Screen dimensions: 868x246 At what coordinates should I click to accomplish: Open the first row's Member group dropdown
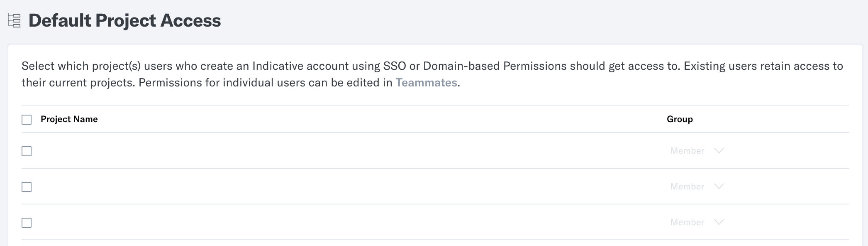point(697,151)
